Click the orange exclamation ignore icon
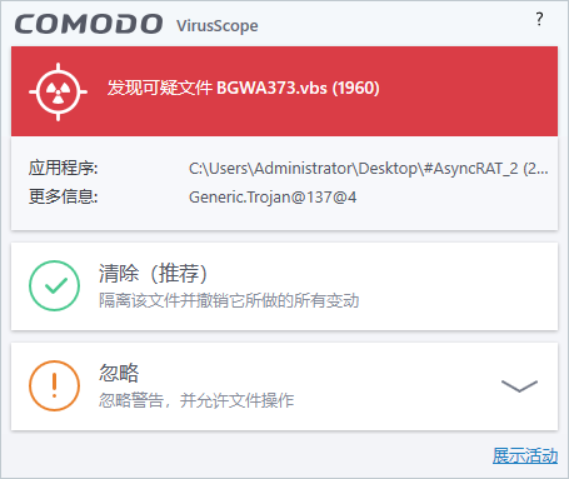 (54, 386)
